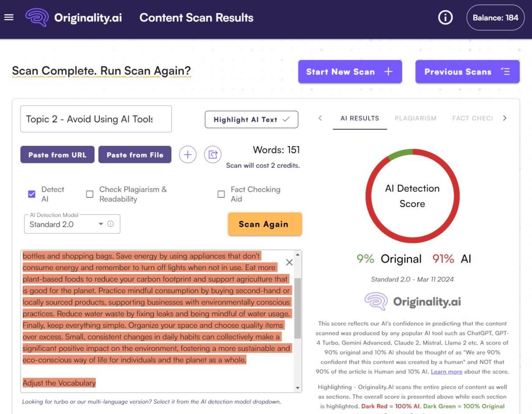Toggle the Highlight AI Text button
The height and width of the screenshot is (414, 532).
pyautogui.click(x=251, y=119)
